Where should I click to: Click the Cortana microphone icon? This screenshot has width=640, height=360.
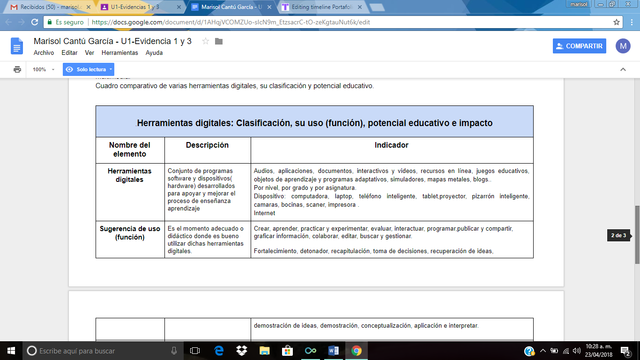pos(174,351)
